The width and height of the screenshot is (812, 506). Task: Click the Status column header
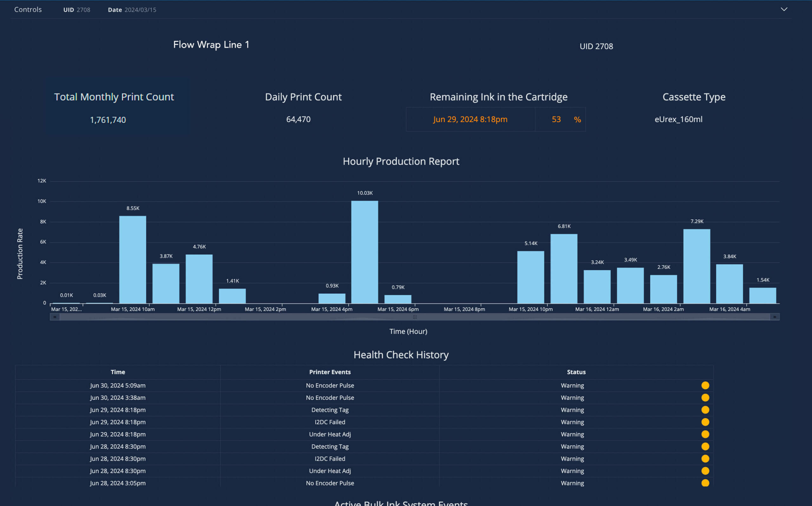[x=576, y=372]
